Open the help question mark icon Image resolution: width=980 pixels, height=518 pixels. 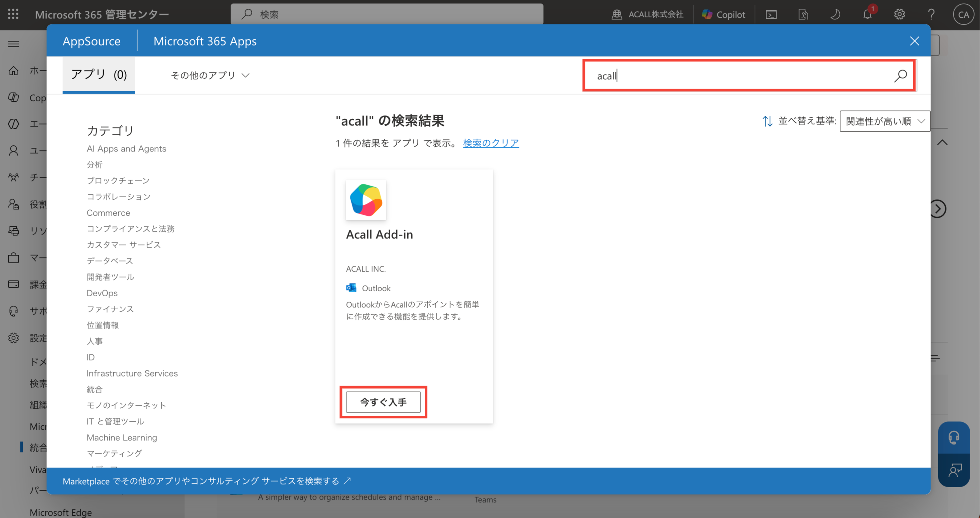click(x=931, y=14)
